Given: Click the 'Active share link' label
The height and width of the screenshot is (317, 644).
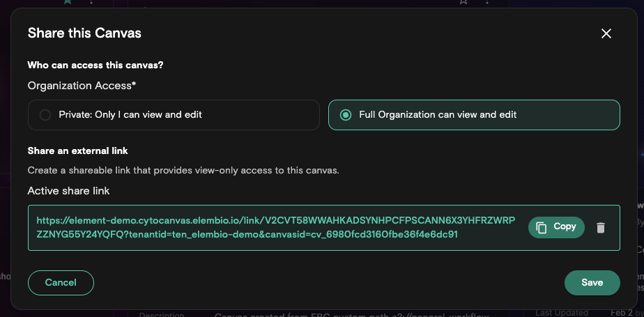Looking at the screenshot, I should [x=68, y=191].
